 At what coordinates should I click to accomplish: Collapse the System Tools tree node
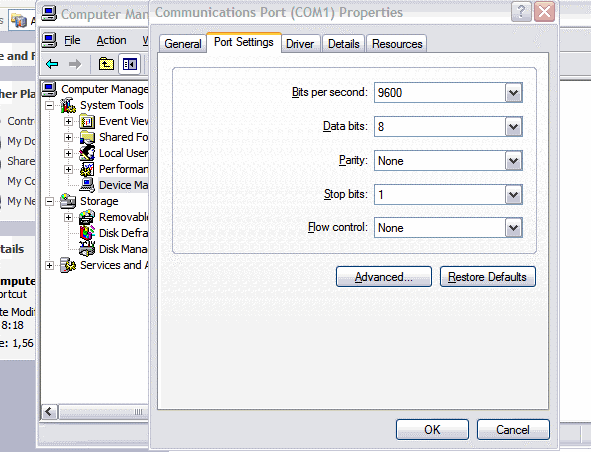tap(49, 105)
